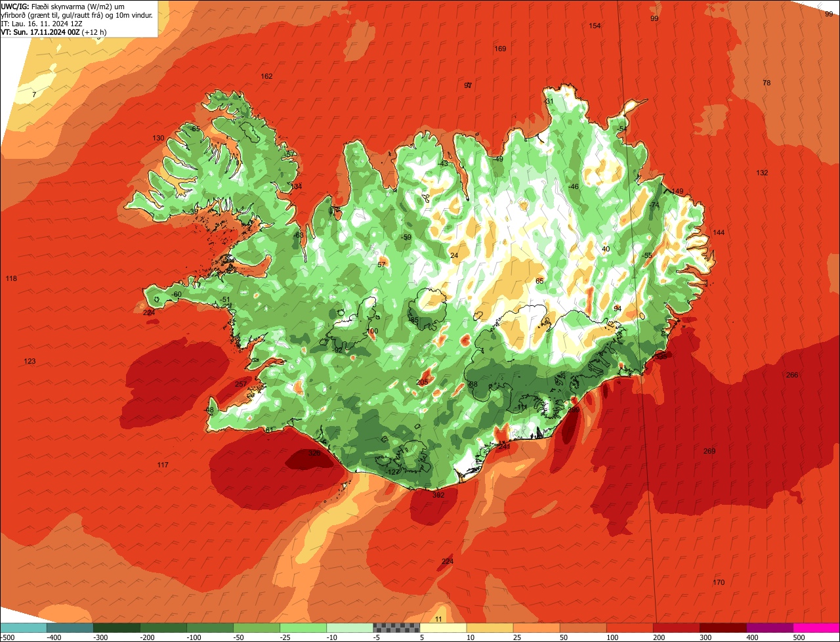Select the south coast value -122
840x642 pixels.
point(392,472)
